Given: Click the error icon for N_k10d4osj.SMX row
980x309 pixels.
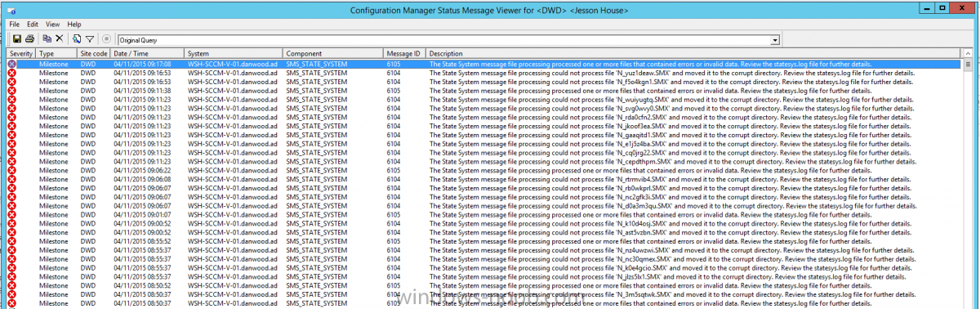Looking at the screenshot, I should 12,223.
